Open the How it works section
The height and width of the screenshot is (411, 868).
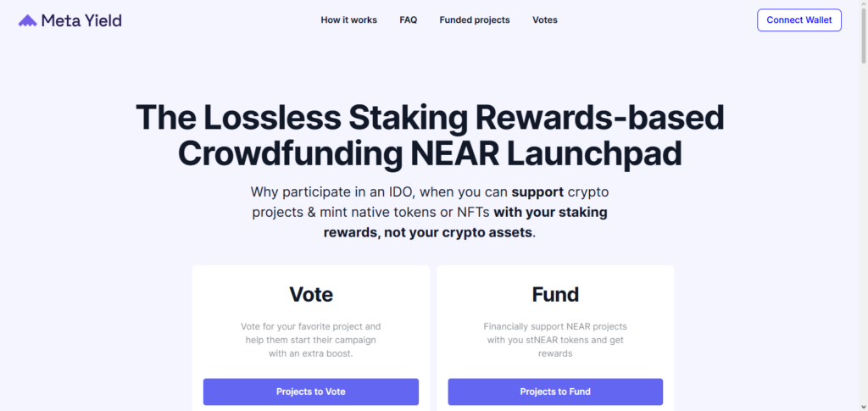point(348,19)
